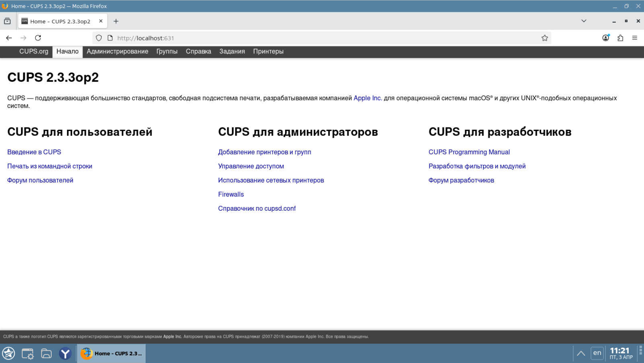Image resolution: width=644 pixels, height=363 pixels.
Task: Reload the page with the refresh icon
Action: (38, 38)
